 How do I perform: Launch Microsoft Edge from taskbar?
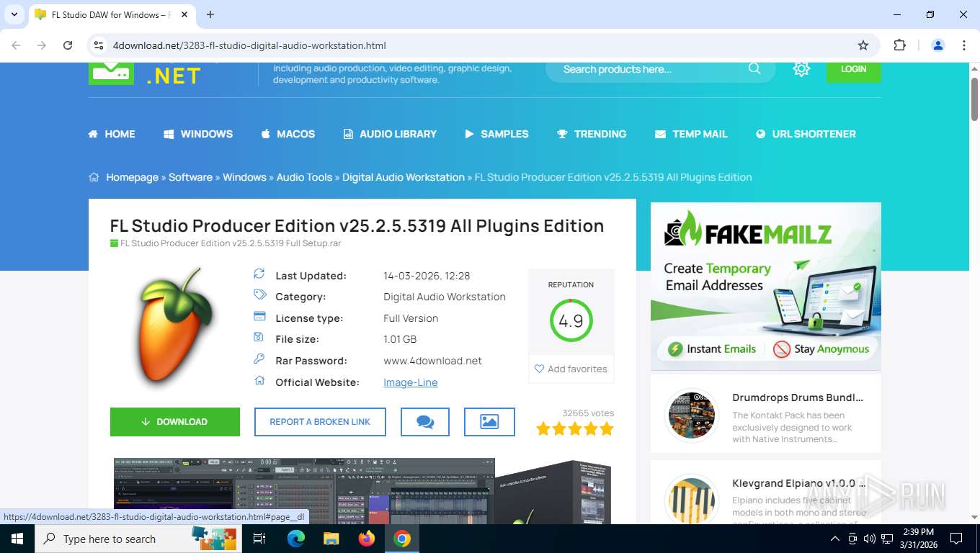point(295,539)
